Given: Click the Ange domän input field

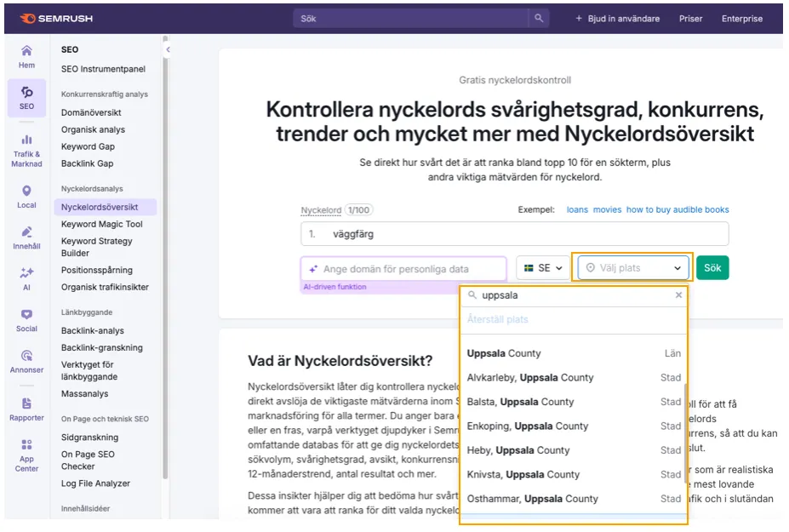Looking at the screenshot, I should (x=403, y=269).
